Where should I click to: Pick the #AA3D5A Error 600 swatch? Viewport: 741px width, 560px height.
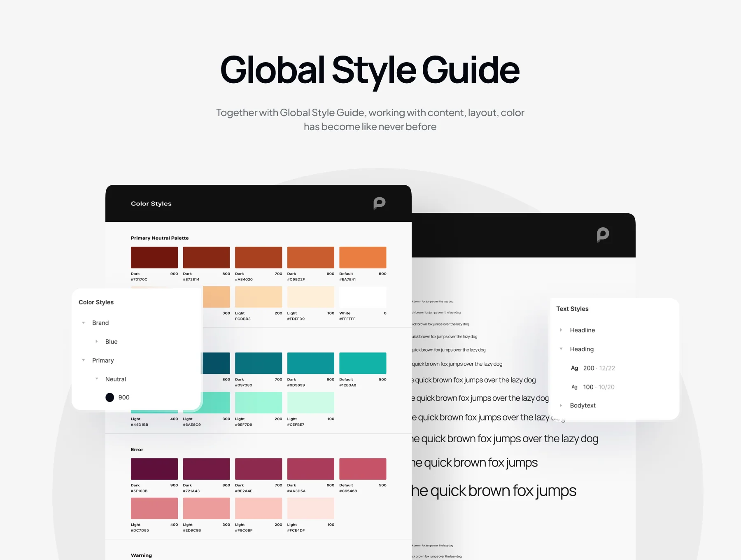[x=311, y=469]
